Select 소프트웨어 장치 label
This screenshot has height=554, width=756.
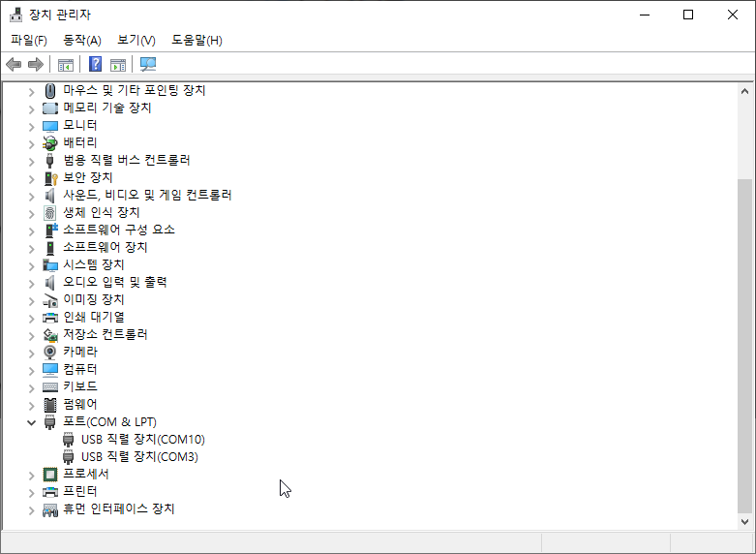point(106,247)
